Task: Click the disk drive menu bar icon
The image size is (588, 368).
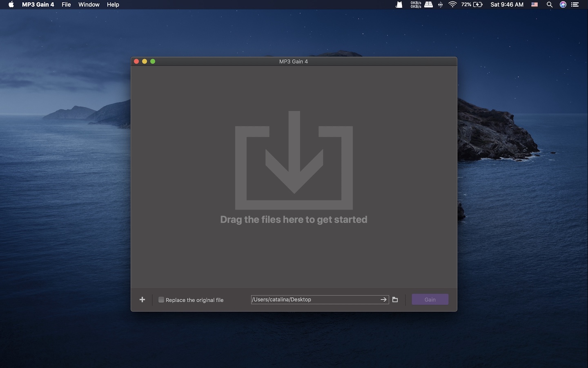Action: point(428,4)
